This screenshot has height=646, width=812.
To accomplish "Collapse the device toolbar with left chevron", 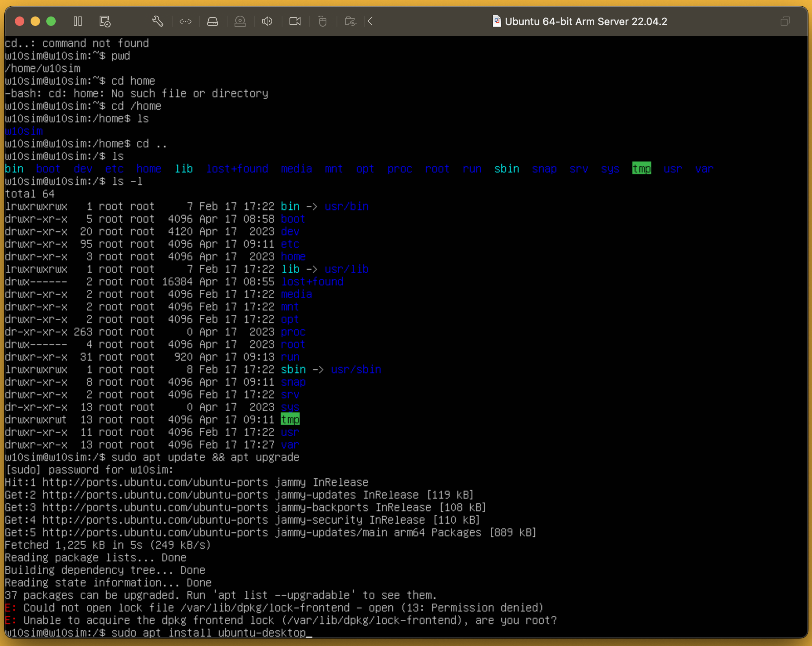I will click(370, 21).
